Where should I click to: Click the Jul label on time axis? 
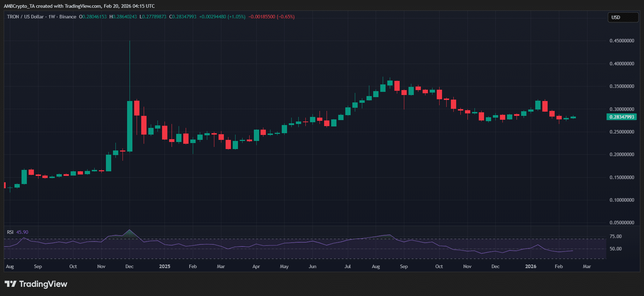pyautogui.click(x=347, y=266)
